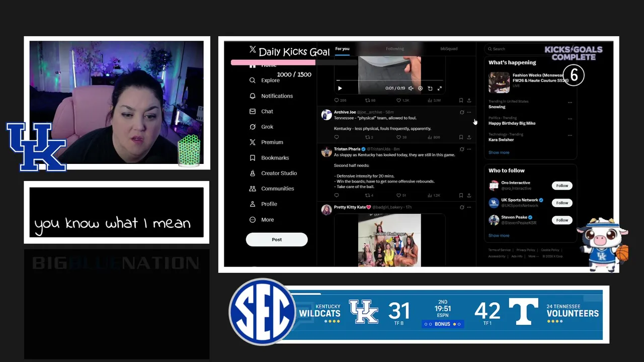View analytics of the 3.1M-view video post
The image size is (644, 362).
pos(434,101)
